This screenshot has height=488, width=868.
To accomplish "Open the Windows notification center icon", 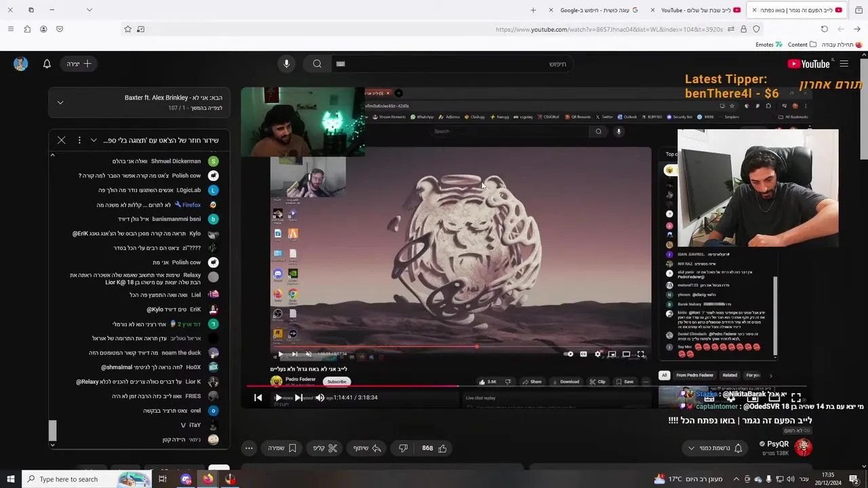I will point(855,479).
